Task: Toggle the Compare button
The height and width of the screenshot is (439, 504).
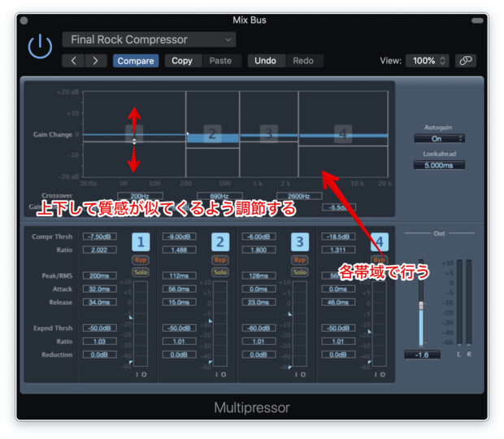Action: pos(136,60)
